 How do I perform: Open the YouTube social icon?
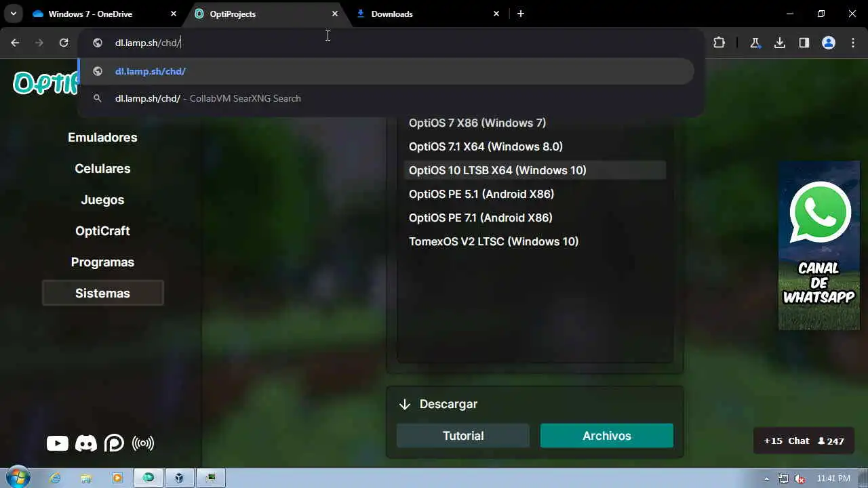(58, 443)
